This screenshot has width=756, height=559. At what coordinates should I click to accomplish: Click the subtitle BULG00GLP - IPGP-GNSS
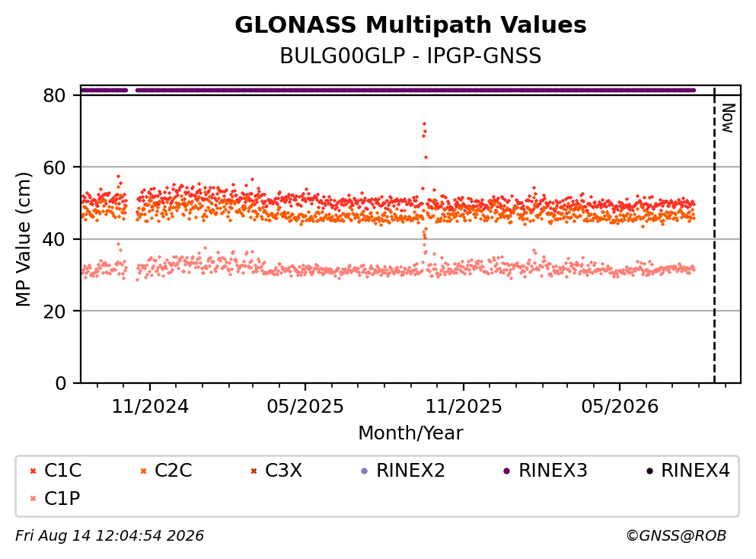point(410,56)
